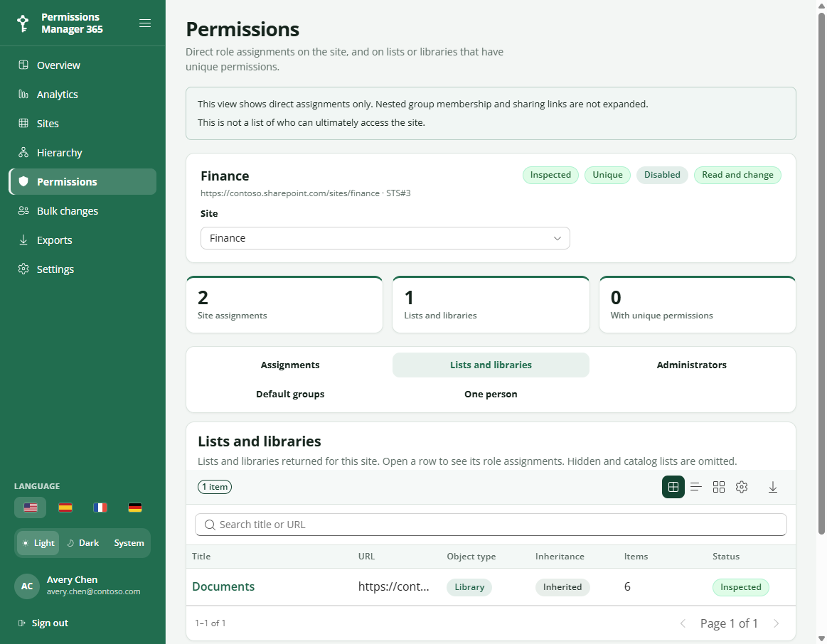
Task: Select French flag language
Action: pos(100,508)
